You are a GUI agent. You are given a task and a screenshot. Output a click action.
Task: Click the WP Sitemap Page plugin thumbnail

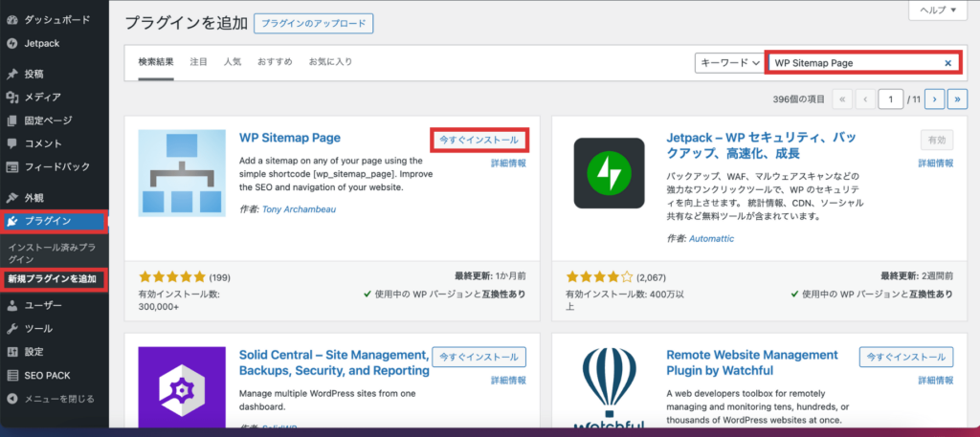(x=182, y=173)
